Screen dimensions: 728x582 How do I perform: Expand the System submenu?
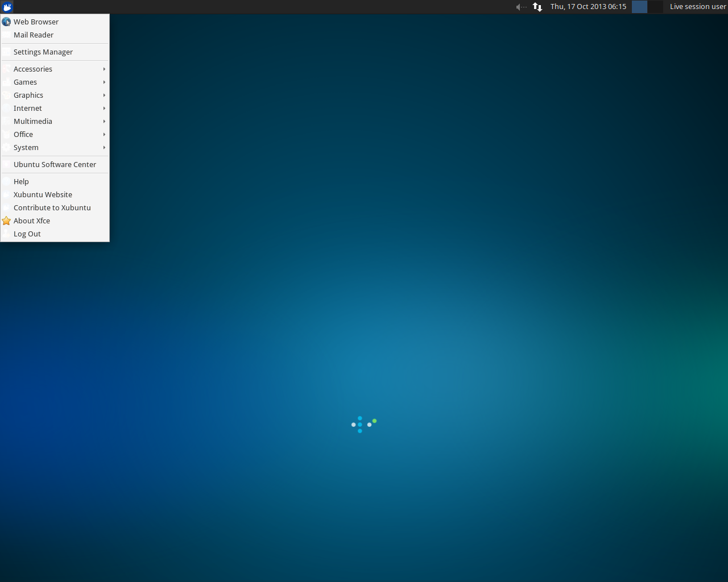click(x=55, y=147)
